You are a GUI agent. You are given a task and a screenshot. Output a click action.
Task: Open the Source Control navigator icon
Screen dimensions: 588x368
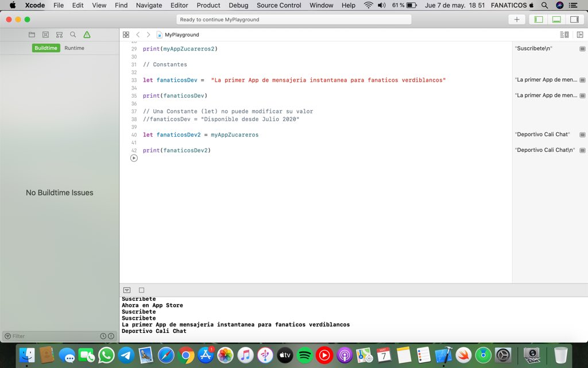point(45,34)
